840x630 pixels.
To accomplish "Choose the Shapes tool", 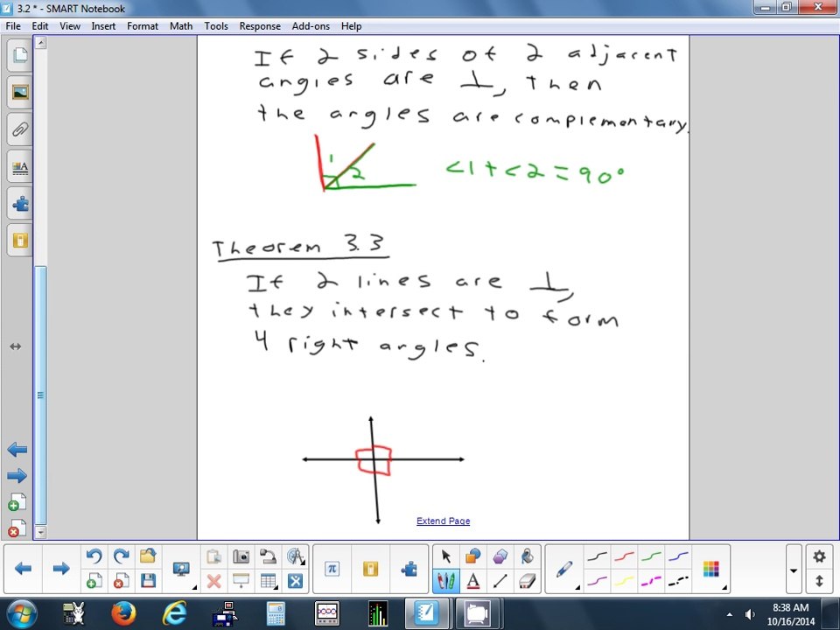I will pyautogui.click(x=473, y=556).
